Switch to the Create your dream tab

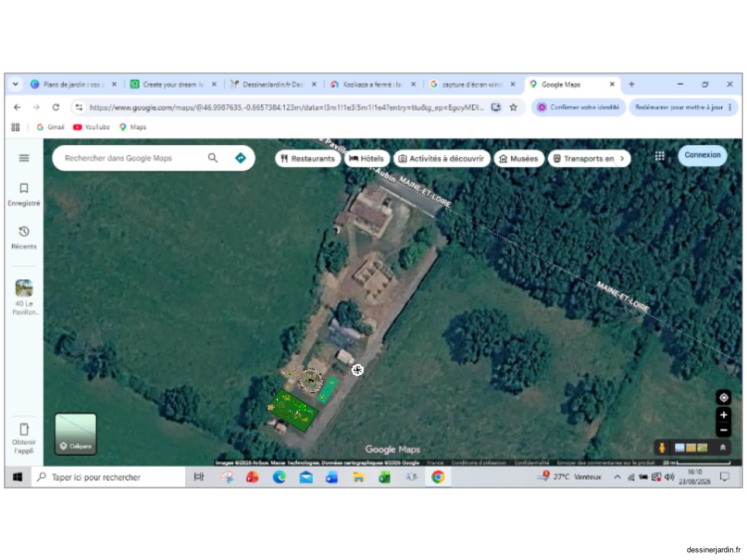173,85
